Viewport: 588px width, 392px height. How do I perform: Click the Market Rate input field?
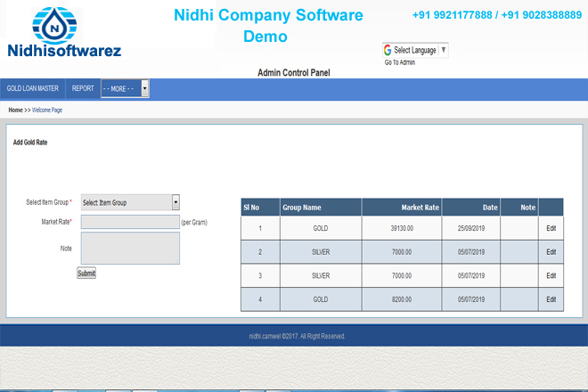point(130,222)
